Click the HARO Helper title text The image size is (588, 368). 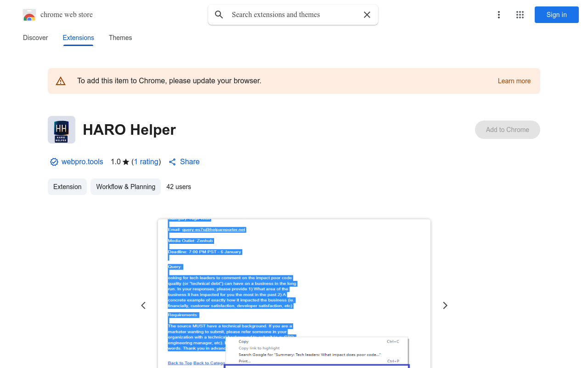point(129,130)
